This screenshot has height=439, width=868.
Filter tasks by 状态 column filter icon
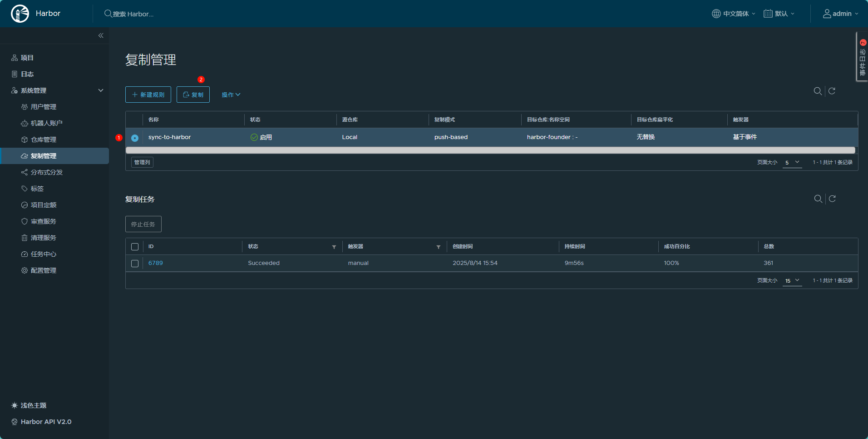(334, 247)
